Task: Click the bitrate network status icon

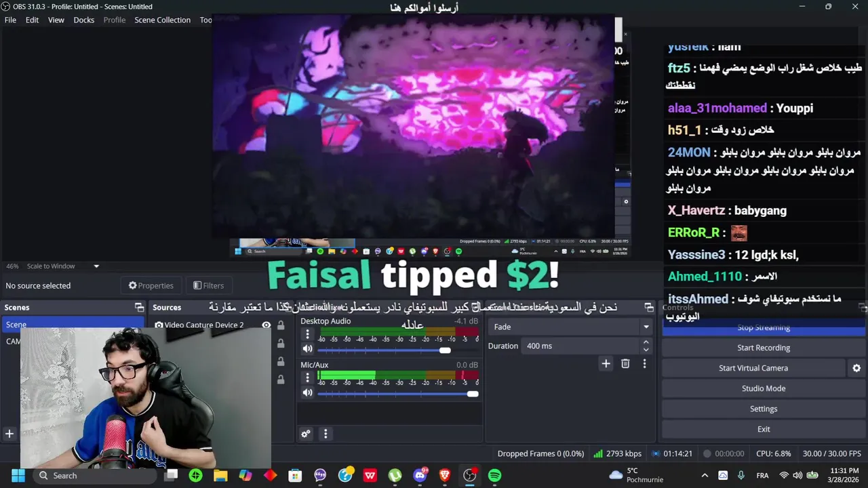Action: [x=598, y=453]
